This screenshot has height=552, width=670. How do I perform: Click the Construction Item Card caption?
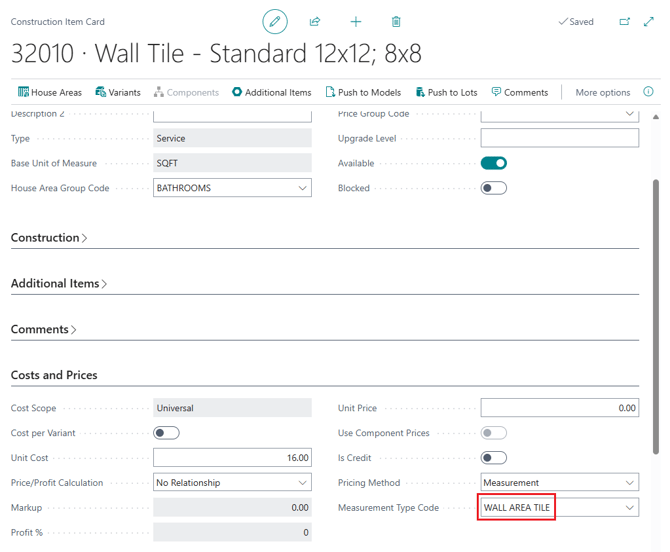[58, 21]
